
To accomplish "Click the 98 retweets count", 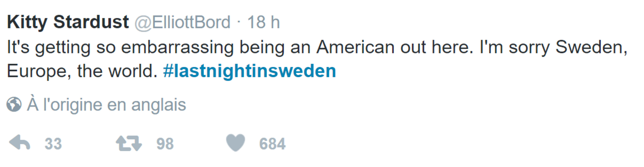I will pyautogui.click(x=165, y=144).
